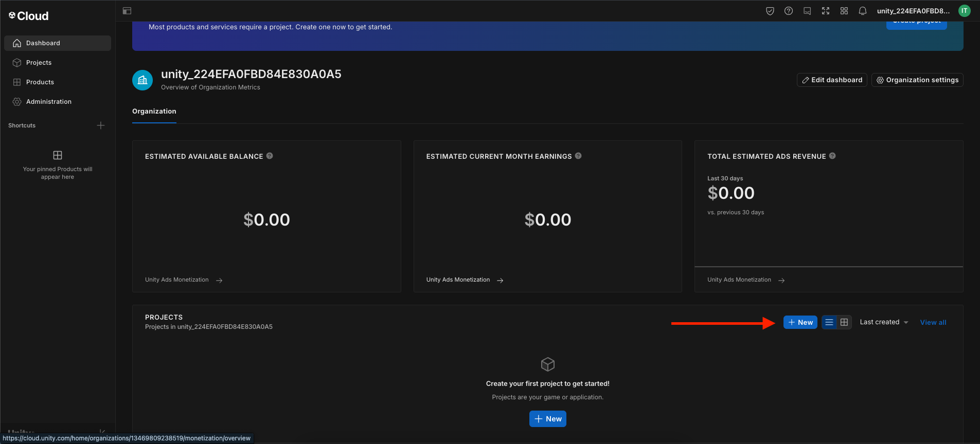Click the PROJECTS section heading
The width and height of the screenshot is (980, 444).
pyautogui.click(x=164, y=317)
